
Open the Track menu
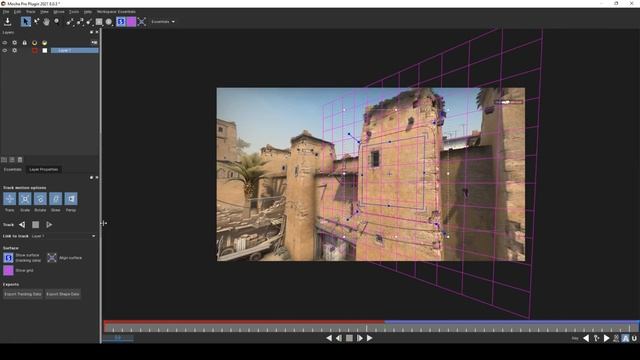click(31, 12)
